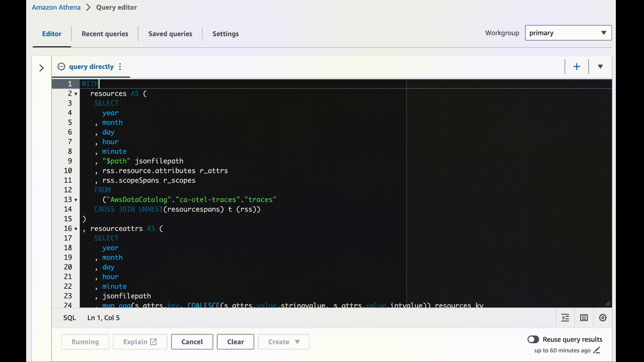
Task: Go to the Settings tab
Action: point(225,34)
